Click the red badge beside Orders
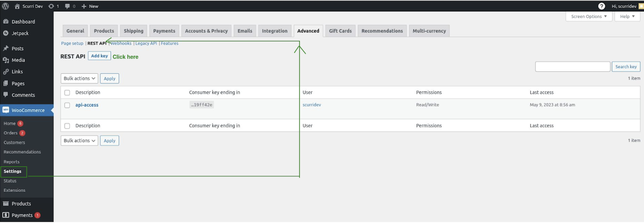 pyautogui.click(x=22, y=133)
